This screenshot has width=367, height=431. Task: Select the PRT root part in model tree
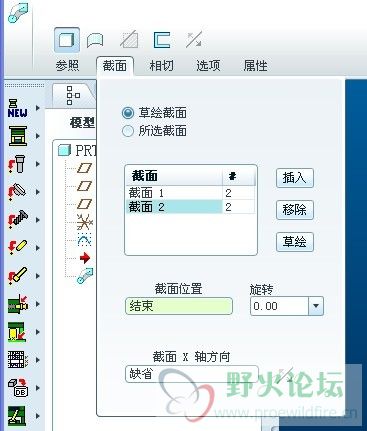pos(77,151)
